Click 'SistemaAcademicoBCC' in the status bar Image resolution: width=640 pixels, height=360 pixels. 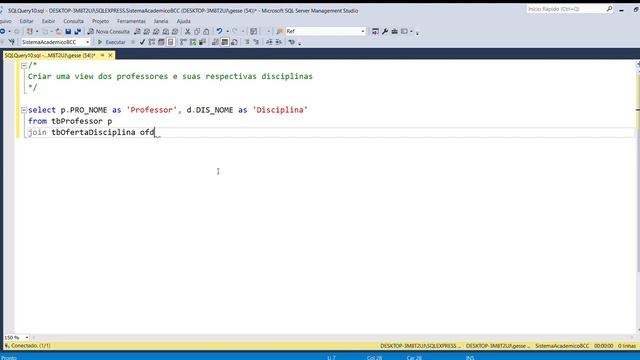click(562, 346)
